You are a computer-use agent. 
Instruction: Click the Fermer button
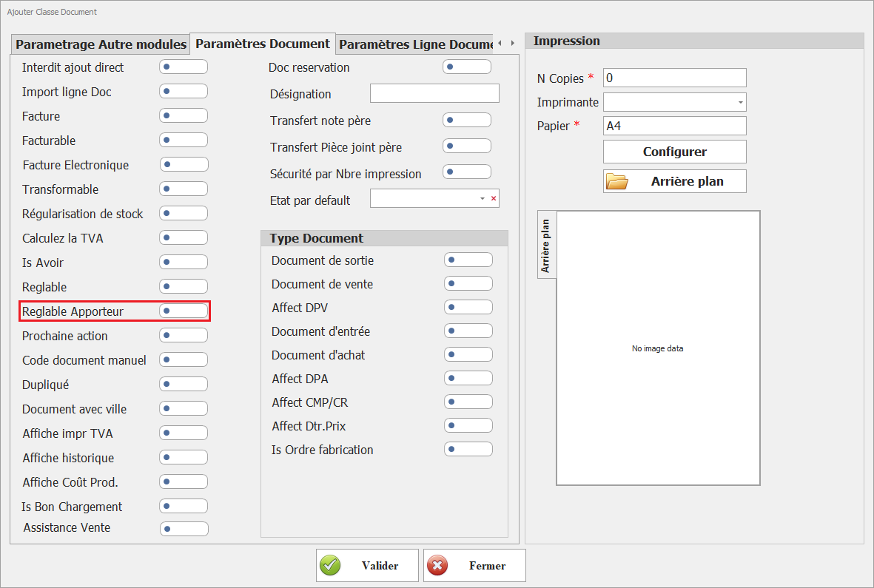click(x=474, y=566)
